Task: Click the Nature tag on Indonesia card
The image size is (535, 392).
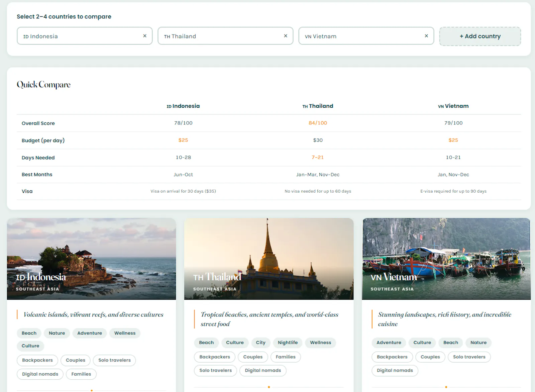Action: pyautogui.click(x=57, y=333)
